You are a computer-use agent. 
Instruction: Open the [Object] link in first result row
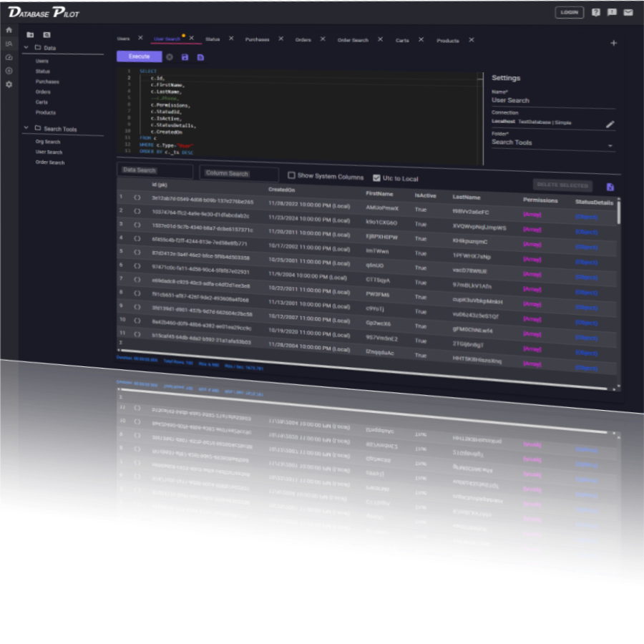(x=586, y=217)
